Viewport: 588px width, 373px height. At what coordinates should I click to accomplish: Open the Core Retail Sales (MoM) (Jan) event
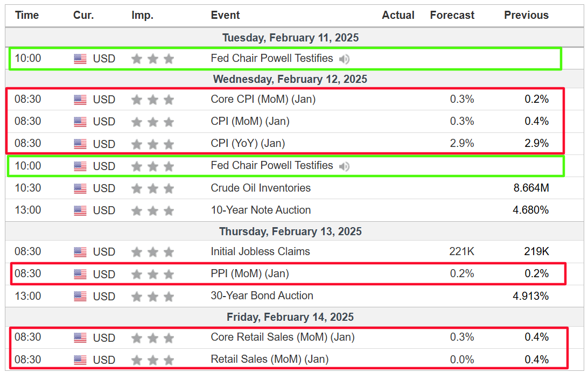point(283,337)
